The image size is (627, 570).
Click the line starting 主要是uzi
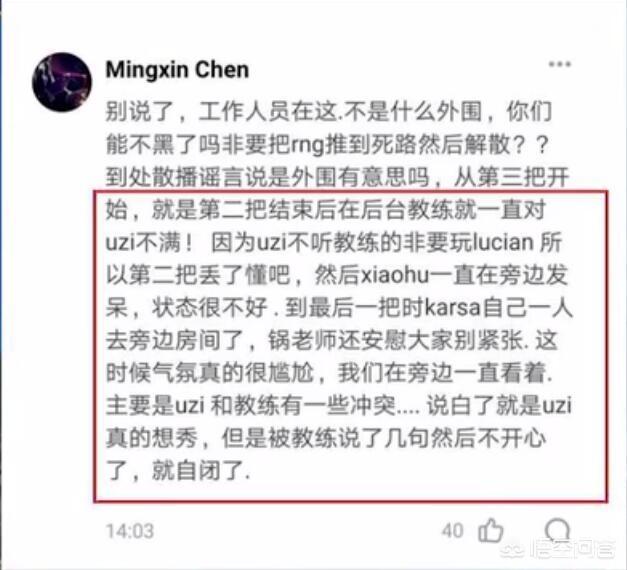tap(338, 406)
